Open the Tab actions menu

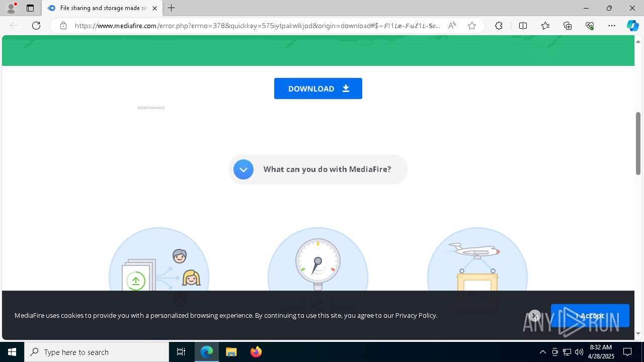point(30,8)
